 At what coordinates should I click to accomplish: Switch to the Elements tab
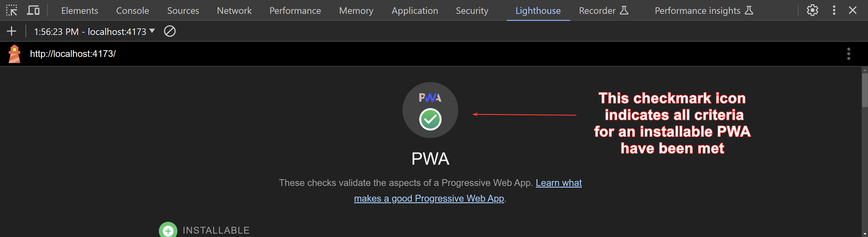tap(79, 10)
